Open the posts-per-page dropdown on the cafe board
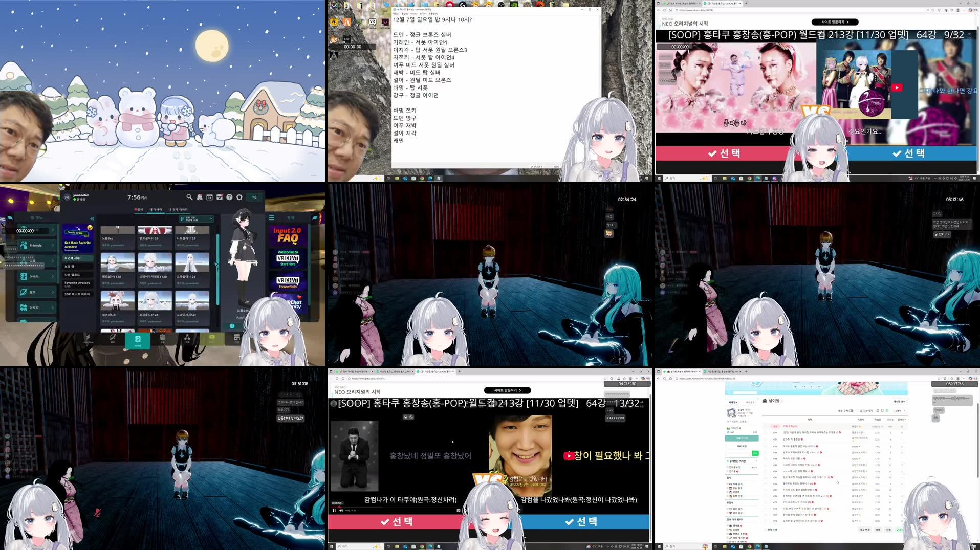 click(x=899, y=411)
